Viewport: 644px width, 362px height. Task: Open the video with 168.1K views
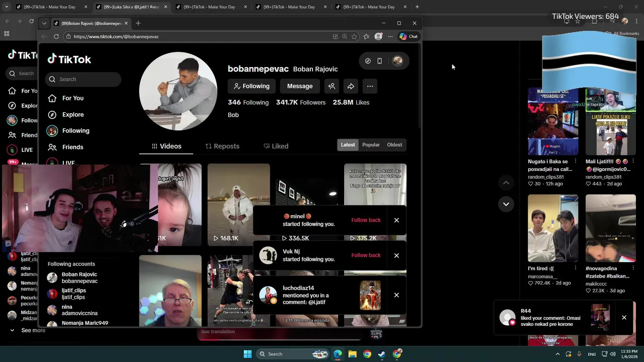[238, 204]
